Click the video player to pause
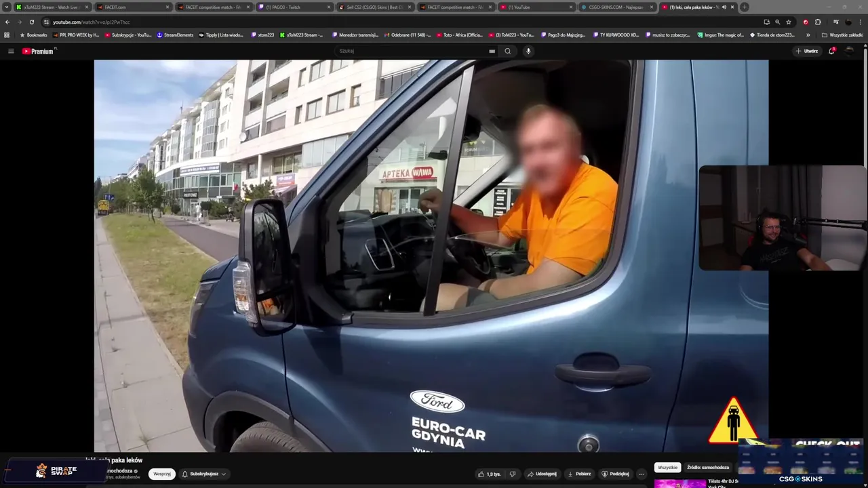868x488 pixels. click(x=431, y=256)
